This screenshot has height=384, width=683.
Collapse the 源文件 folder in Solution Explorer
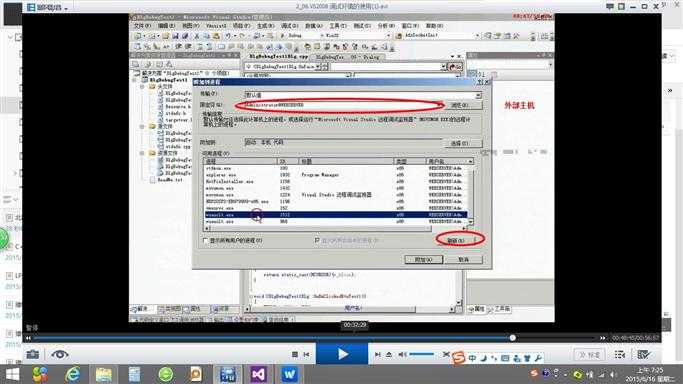coord(142,126)
